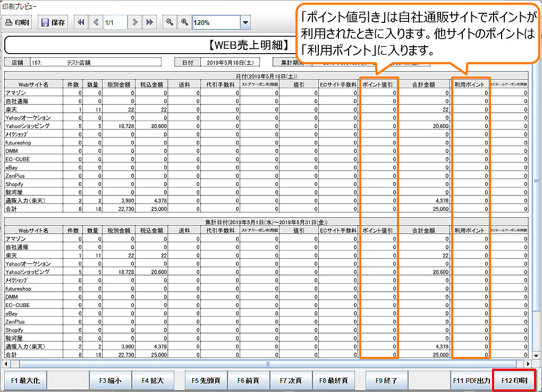Jump to first page with double-left arrow

pyautogui.click(x=81, y=22)
